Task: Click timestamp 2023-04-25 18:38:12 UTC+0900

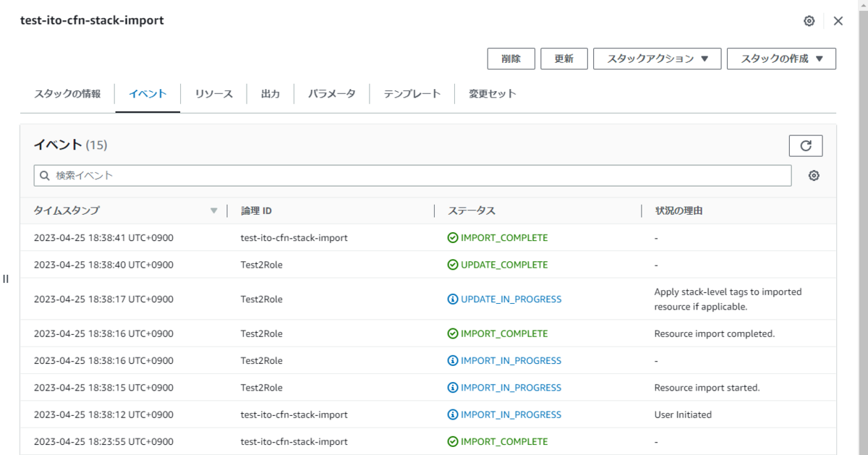Action: pos(103,414)
